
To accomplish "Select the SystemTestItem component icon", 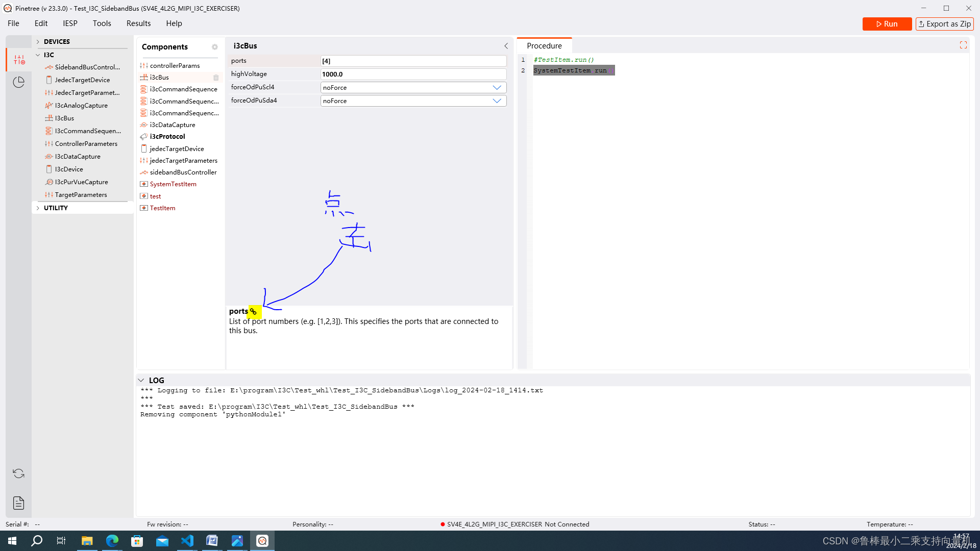I will coord(143,184).
